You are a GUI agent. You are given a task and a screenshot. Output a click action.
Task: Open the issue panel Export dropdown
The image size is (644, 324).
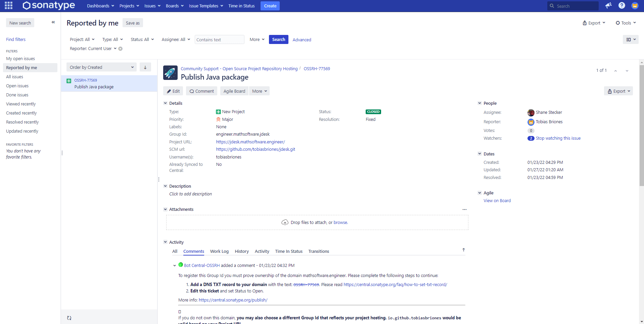(x=618, y=91)
